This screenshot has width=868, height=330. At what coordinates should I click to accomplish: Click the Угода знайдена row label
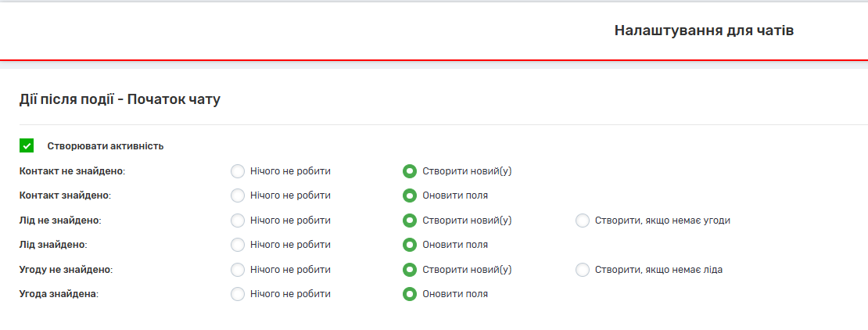[x=60, y=294]
